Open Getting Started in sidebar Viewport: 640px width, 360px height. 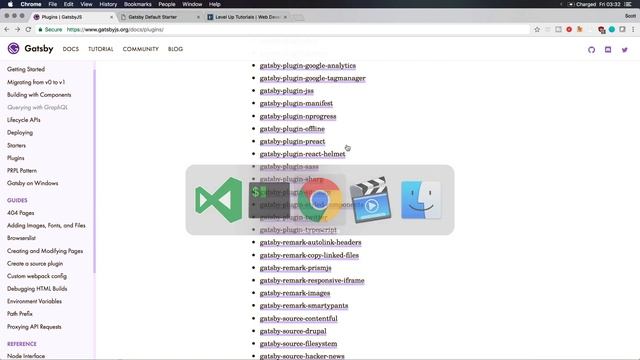26,69
